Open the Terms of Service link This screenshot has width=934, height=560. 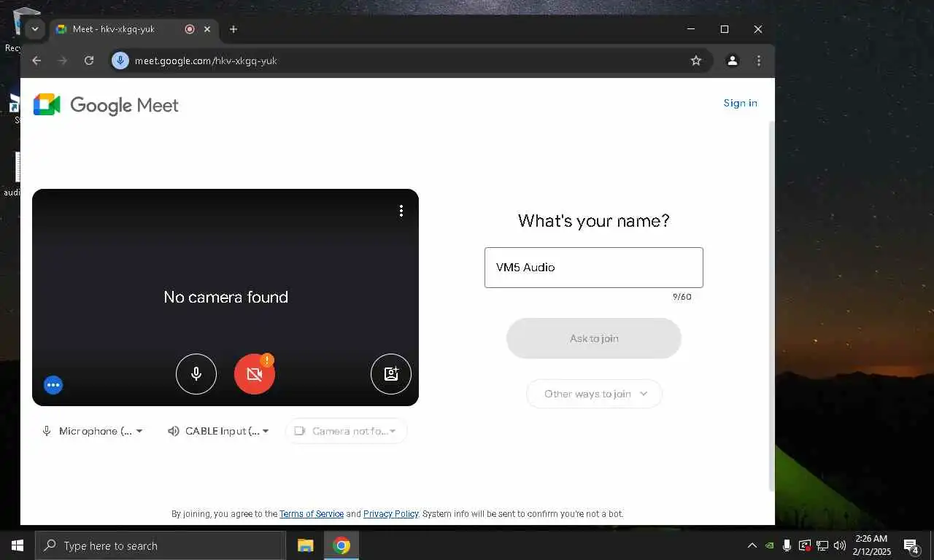pyautogui.click(x=312, y=514)
